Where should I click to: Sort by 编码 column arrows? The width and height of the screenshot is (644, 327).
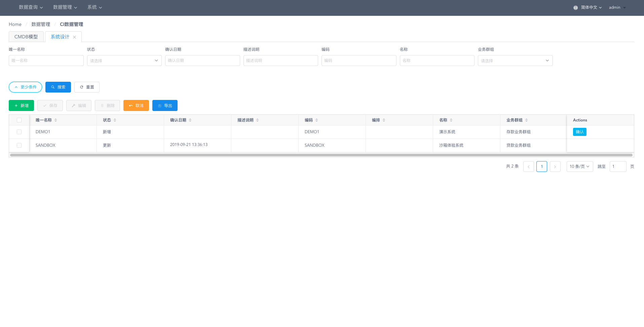click(x=317, y=120)
